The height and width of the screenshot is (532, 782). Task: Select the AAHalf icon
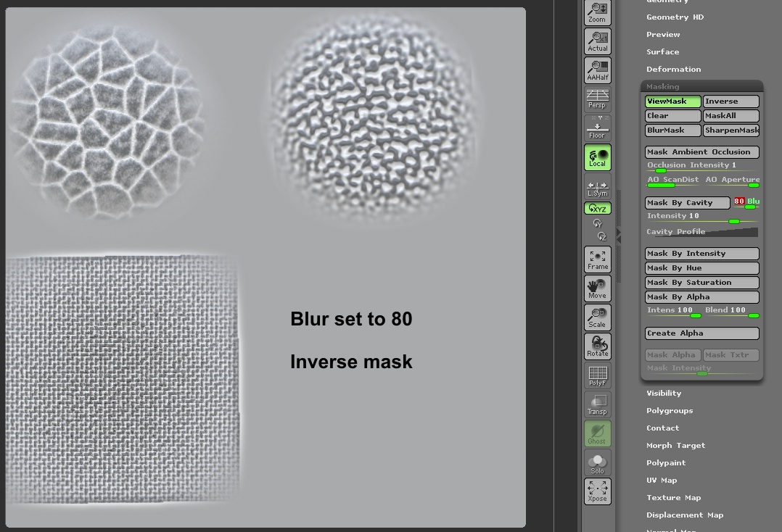597,70
